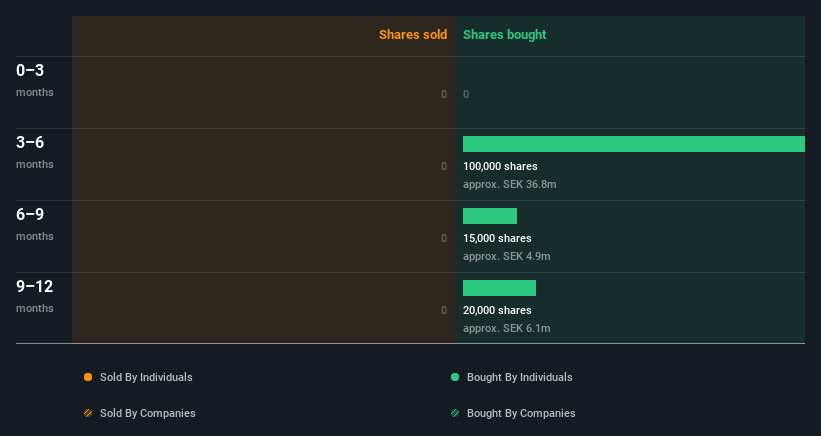Select the Sold By Companies legend label

pos(148,413)
